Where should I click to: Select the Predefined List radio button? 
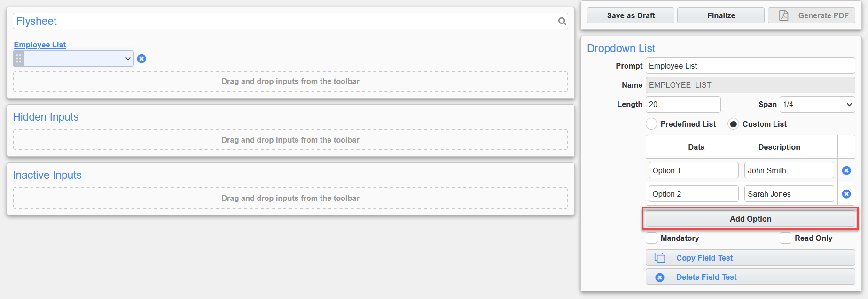point(651,124)
